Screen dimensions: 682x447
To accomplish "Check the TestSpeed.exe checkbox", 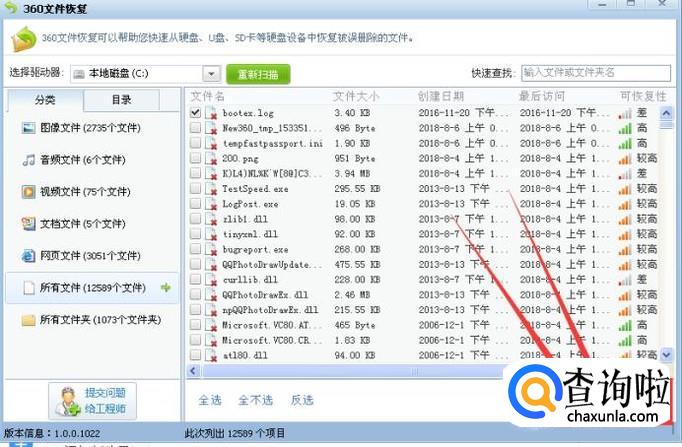I will click(x=195, y=188).
